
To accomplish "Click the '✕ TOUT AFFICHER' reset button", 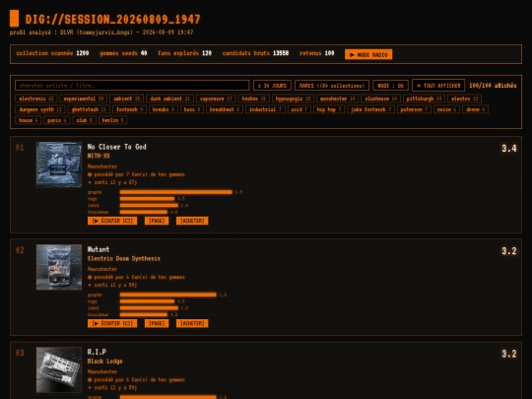I will [438, 86].
